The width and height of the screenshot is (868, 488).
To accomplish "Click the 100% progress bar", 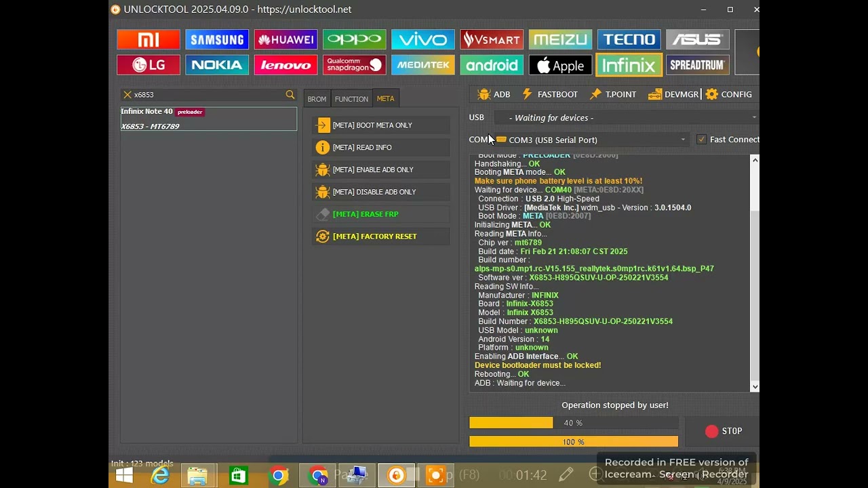I will point(574,442).
